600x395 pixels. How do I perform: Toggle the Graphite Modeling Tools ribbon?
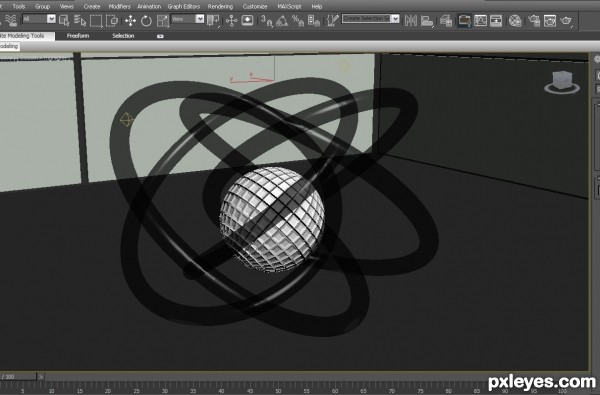point(465,20)
